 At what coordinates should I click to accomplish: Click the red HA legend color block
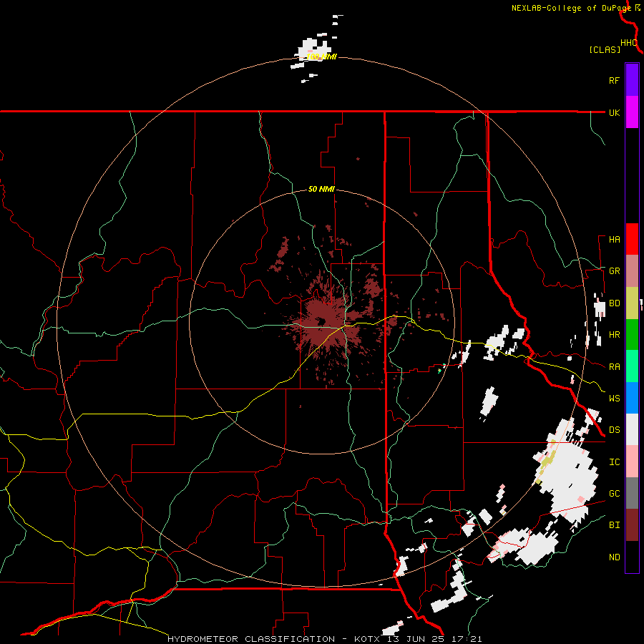click(632, 239)
